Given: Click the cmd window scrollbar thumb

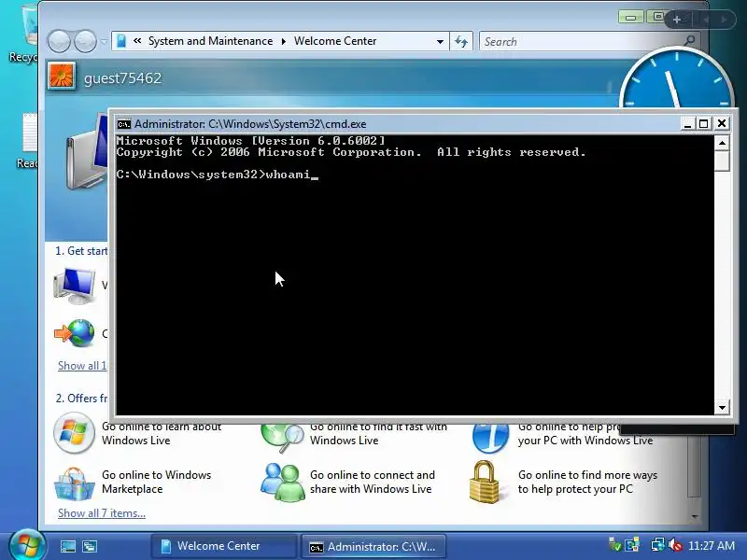Looking at the screenshot, I should (x=722, y=161).
